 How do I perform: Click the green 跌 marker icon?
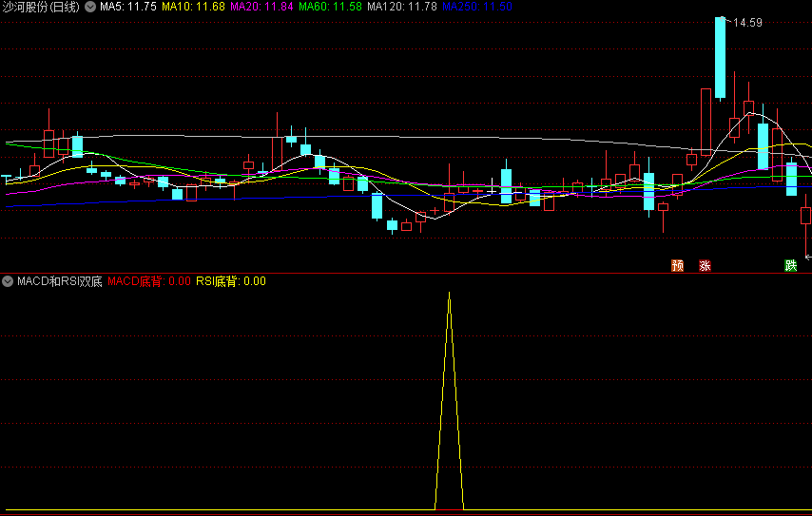pyautogui.click(x=790, y=266)
